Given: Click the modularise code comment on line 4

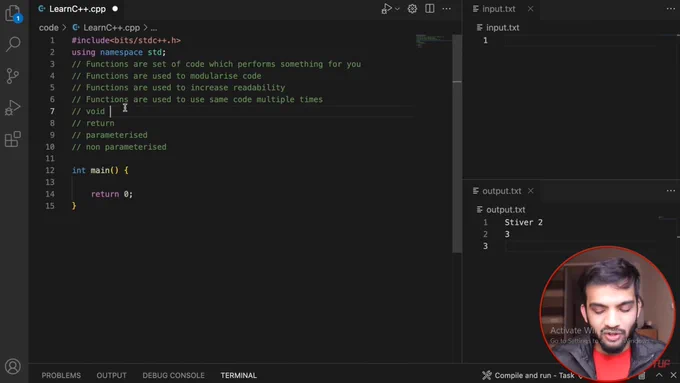Looking at the screenshot, I should [167, 76].
